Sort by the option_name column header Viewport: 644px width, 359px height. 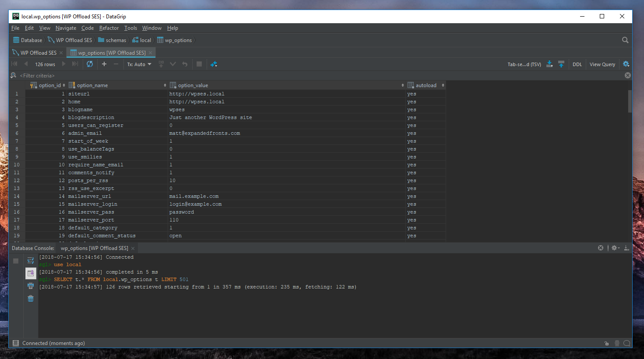tap(117, 85)
